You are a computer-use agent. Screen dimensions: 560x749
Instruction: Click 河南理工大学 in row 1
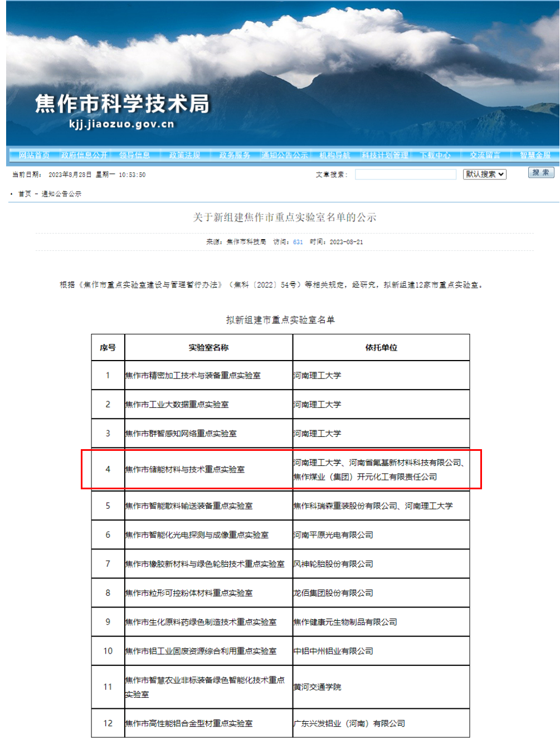click(x=317, y=376)
